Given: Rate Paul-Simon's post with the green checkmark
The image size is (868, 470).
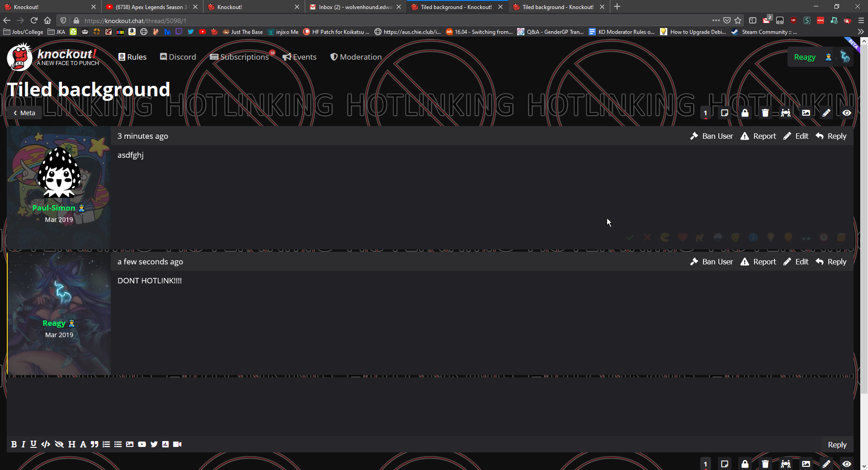Looking at the screenshot, I should pos(630,237).
